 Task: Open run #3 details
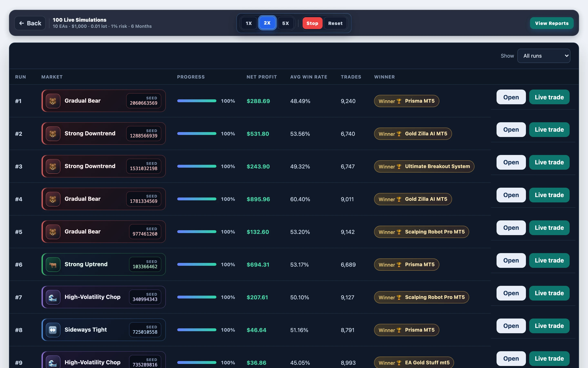click(511, 162)
